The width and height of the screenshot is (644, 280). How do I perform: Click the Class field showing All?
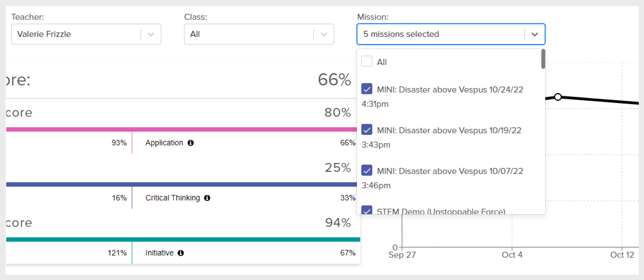[x=247, y=34]
